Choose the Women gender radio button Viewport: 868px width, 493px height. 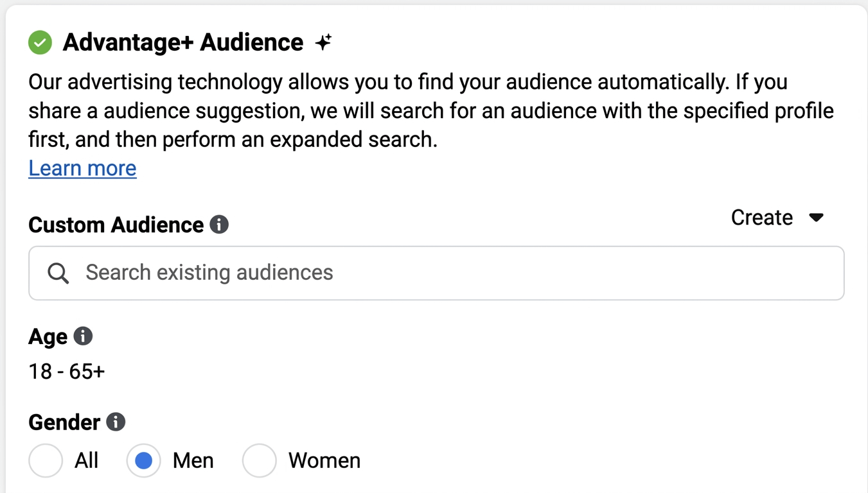point(259,460)
